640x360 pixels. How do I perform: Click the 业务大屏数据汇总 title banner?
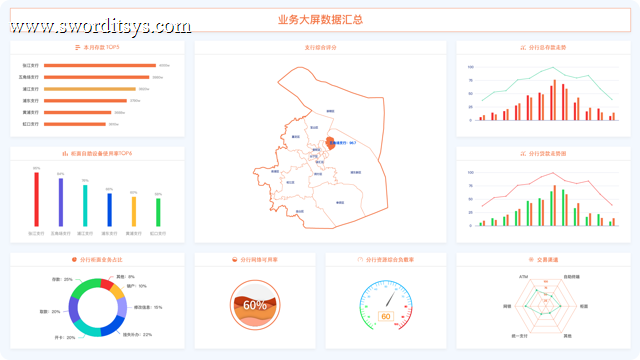tap(320, 20)
